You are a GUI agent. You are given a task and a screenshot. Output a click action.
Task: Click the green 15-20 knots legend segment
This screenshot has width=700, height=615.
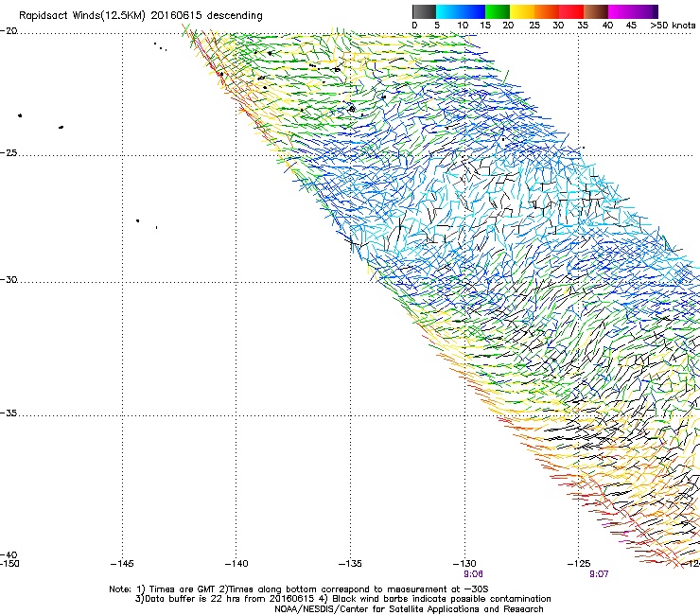point(498,11)
